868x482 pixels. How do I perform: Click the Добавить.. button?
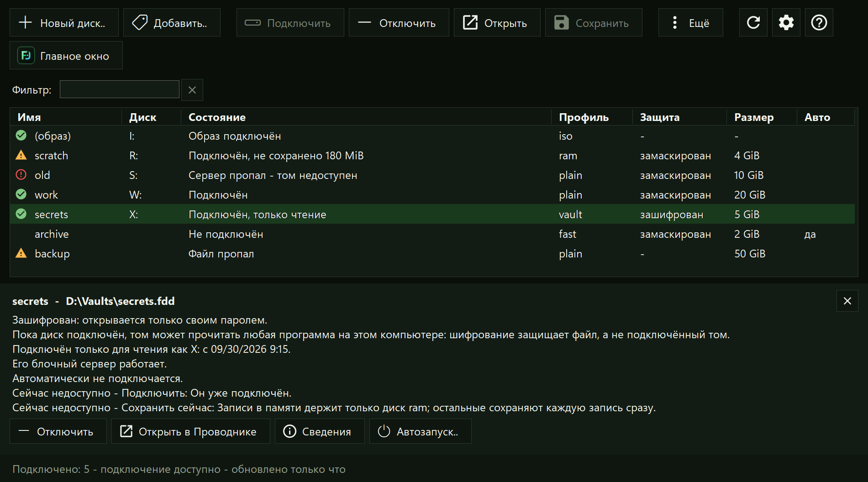point(172,22)
